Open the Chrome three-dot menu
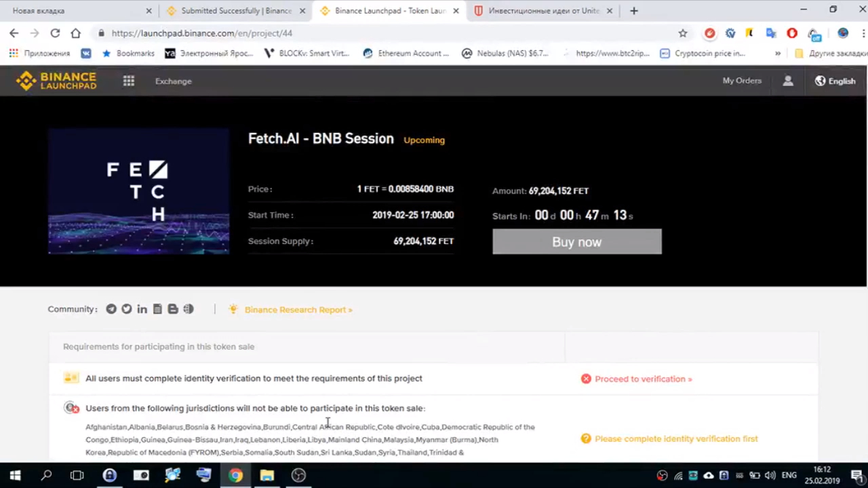868x488 pixels. point(863,33)
